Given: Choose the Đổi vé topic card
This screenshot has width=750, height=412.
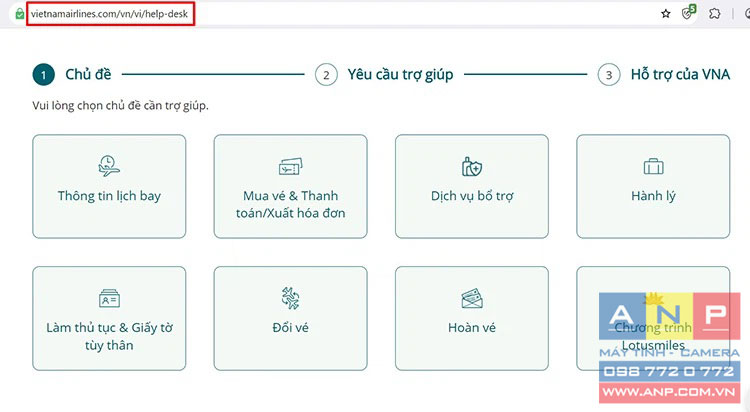Looking at the screenshot, I should point(290,318).
